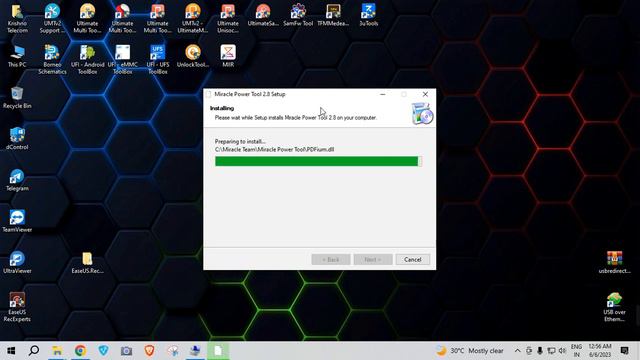The image size is (640, 360).
Task: Open the Camera app from the taskbar
Action: click(x=126, y=351)
